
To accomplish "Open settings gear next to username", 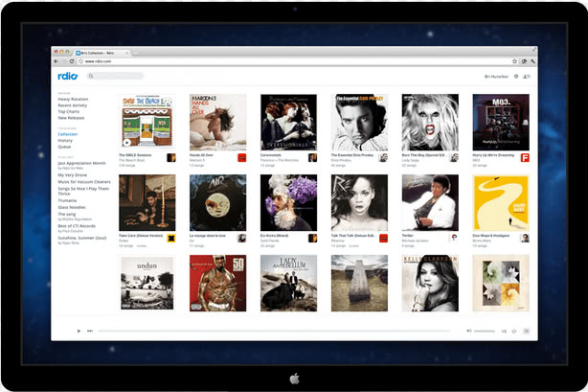I will [516, 77].
